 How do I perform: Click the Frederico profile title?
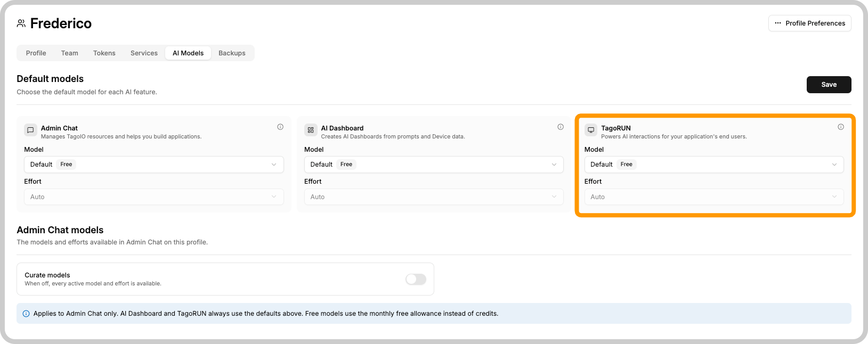[61, 23]
